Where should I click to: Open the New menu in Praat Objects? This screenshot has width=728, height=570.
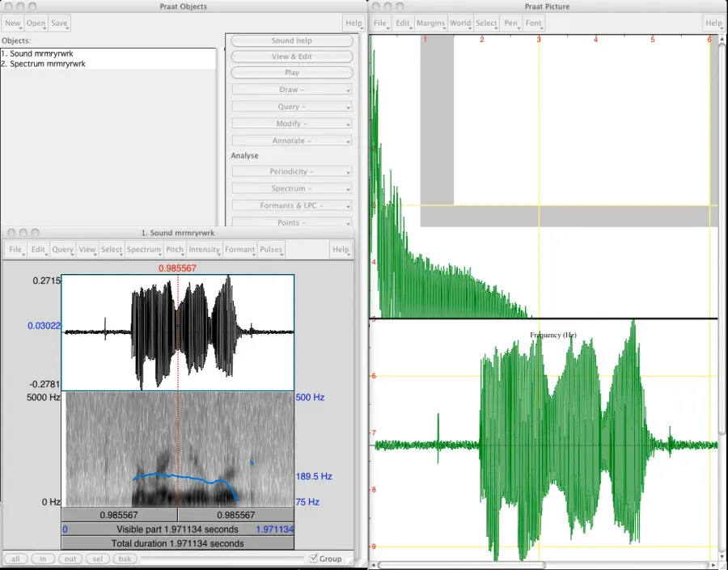tap(12, 23)
